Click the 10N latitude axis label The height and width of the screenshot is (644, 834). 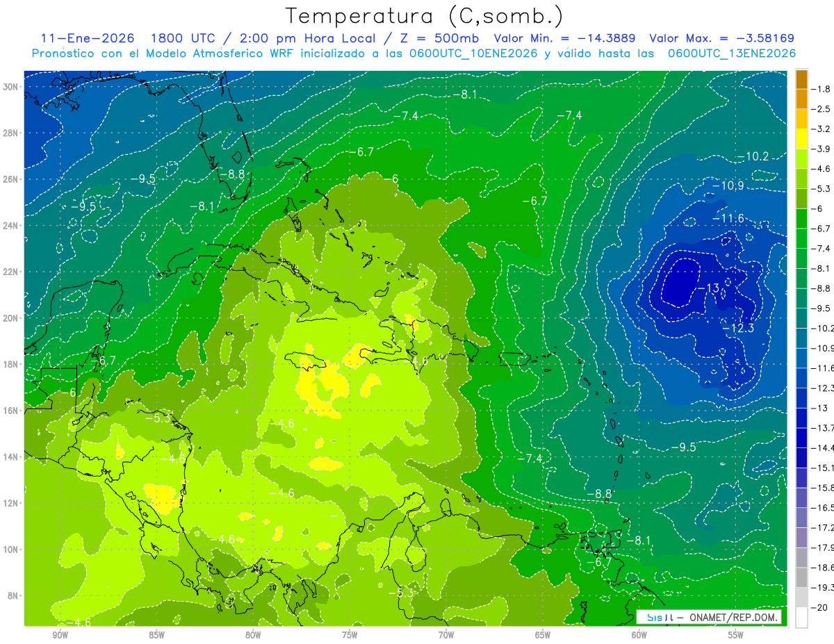tap(10, 549)
